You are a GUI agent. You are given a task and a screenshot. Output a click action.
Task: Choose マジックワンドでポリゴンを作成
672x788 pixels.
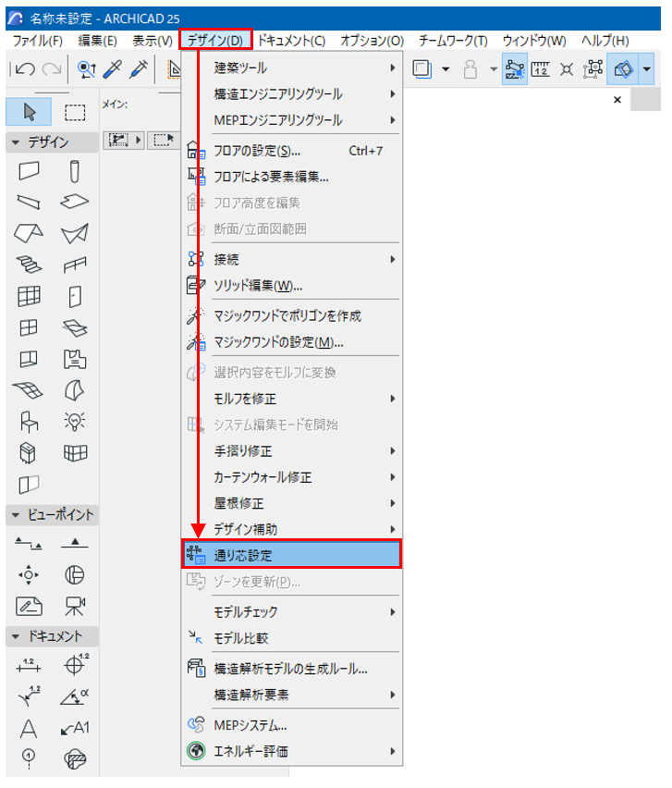point(292,316)
